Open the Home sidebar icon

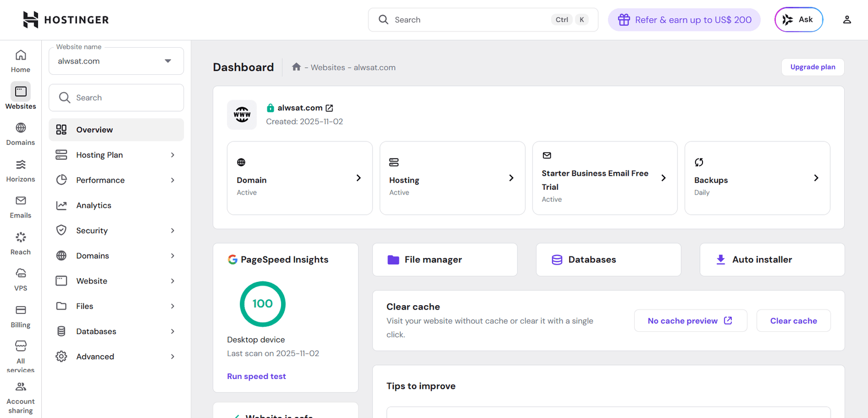click(21, 61)
